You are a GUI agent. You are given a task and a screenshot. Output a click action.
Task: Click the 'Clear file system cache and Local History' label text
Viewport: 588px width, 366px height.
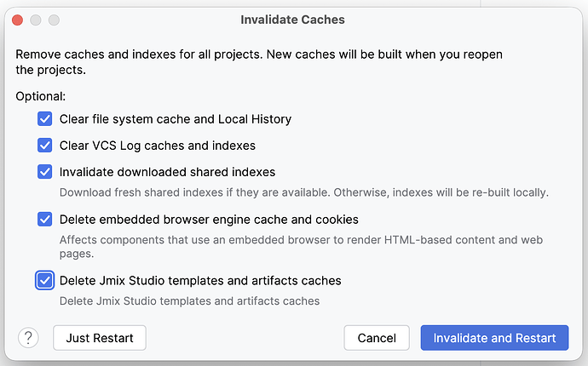[x=176, y=119]
